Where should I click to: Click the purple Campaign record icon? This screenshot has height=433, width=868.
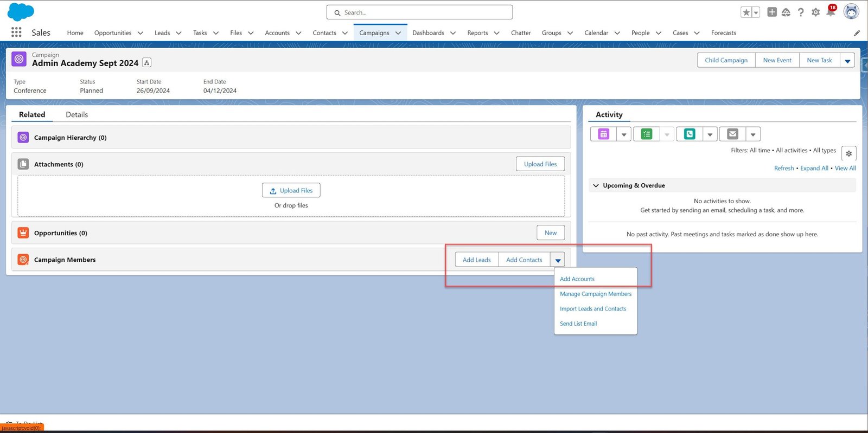19,59
